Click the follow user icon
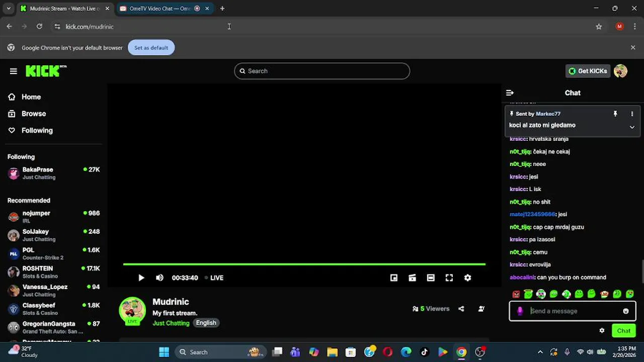Viewport: 644px width, 362px height. click(481, 309)
